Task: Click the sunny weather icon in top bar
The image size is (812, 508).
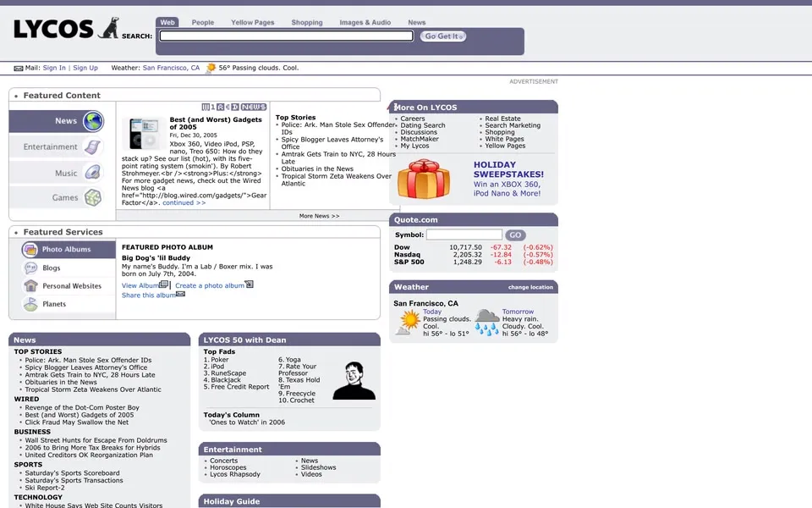Action: [211, 68]
